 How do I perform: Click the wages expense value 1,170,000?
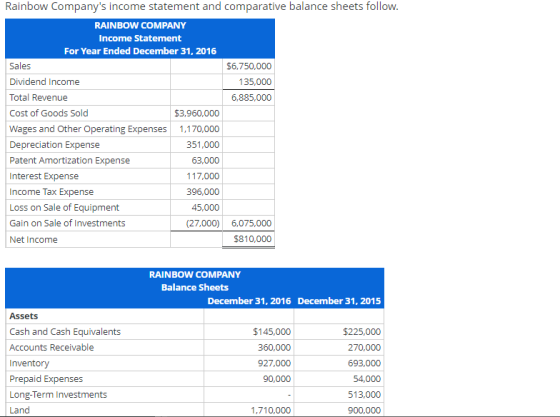coord(199,129)
